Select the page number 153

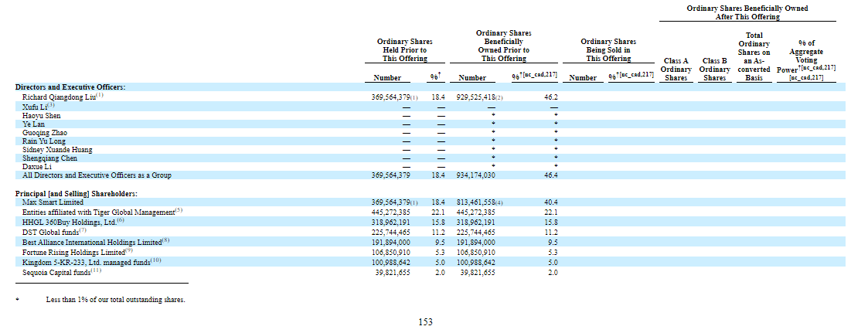pyautogui.click(x=425, y=322)
